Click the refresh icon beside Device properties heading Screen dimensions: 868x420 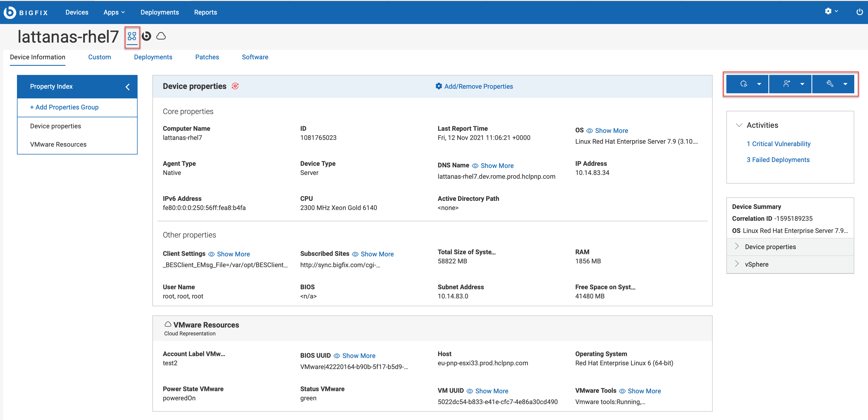coord(236,86)
